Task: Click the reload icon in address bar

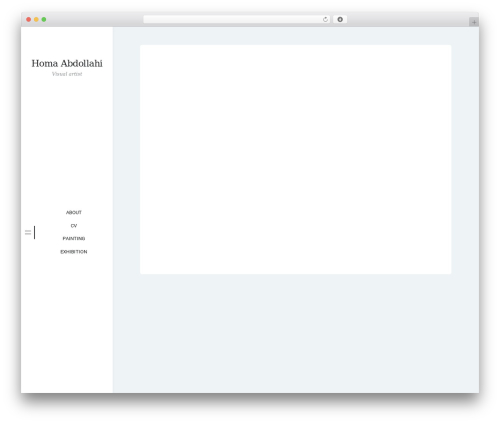Action: coord(325,19)
